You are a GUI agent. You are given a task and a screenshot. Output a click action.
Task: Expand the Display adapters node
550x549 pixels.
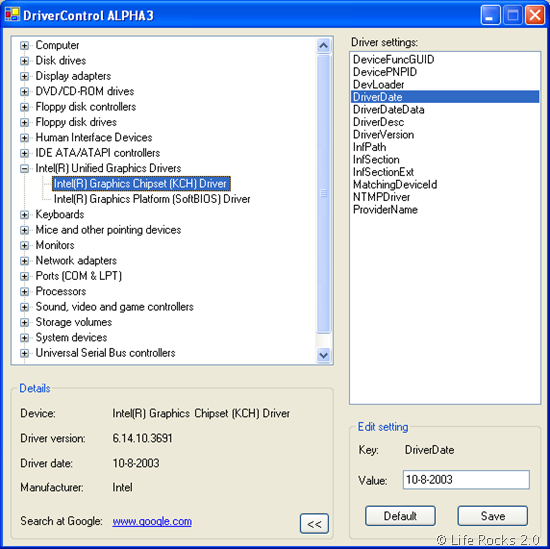(x=24, y=76)
